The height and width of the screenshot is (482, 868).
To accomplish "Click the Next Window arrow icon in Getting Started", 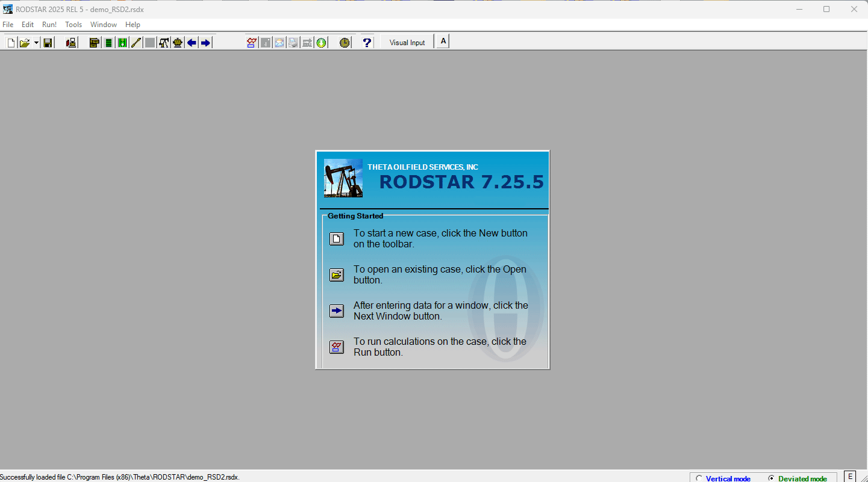I will click(x=337, y=311).
